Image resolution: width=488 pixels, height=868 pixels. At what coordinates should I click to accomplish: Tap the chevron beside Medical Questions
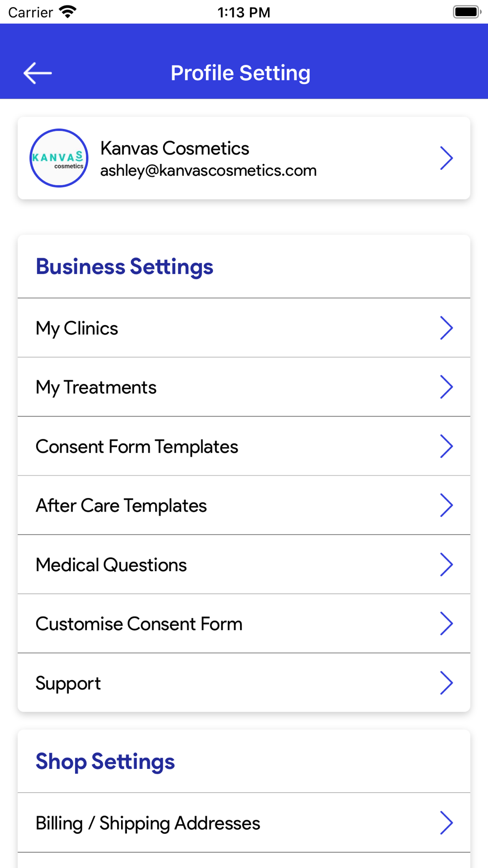coord(447,564)
